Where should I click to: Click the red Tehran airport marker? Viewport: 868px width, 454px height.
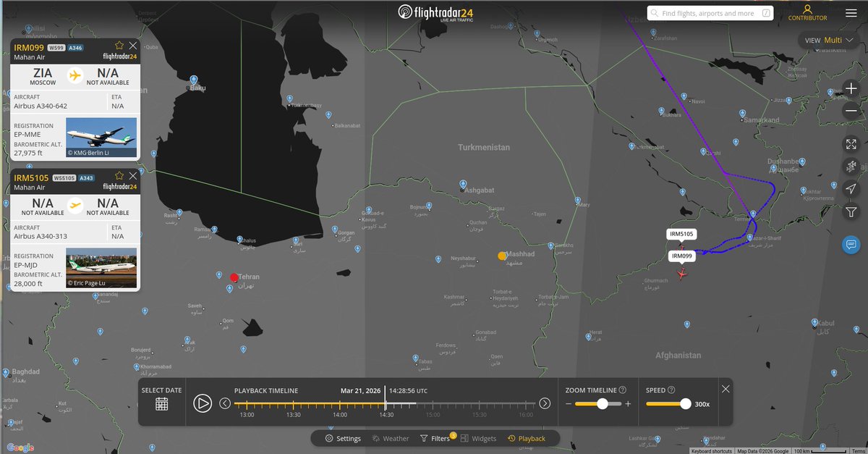234,277
